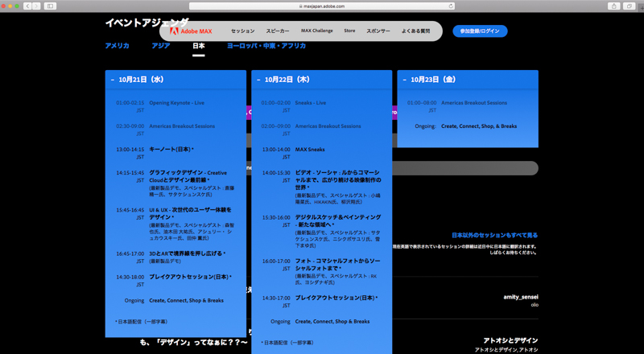Go forward using Safari's forward arrow

pyautogui.click(x=36, y=6)
